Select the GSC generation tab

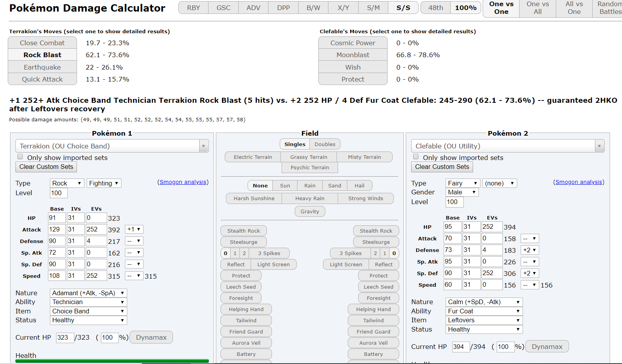coord(224,8)
